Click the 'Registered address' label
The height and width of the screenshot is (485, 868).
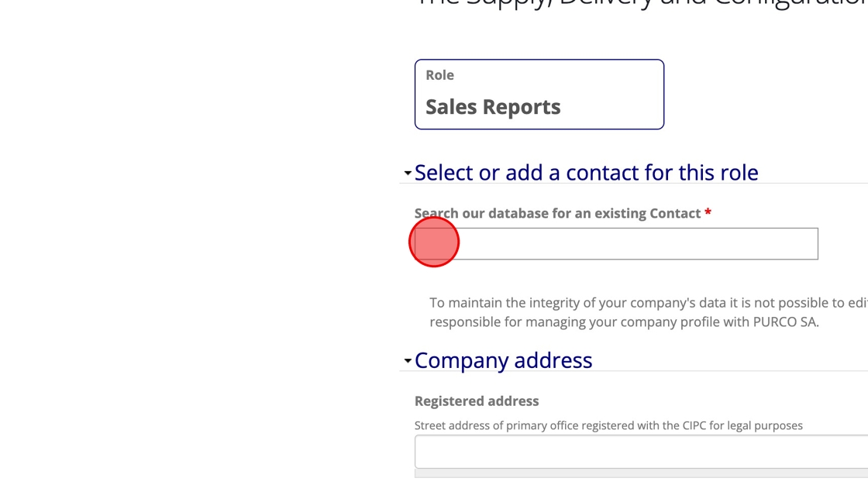477,401
